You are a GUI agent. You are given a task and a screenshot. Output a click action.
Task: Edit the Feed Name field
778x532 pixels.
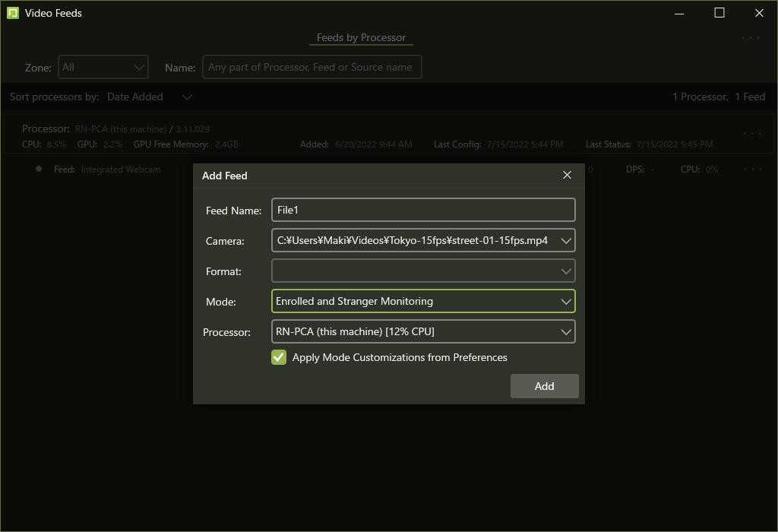coord(422,211)
